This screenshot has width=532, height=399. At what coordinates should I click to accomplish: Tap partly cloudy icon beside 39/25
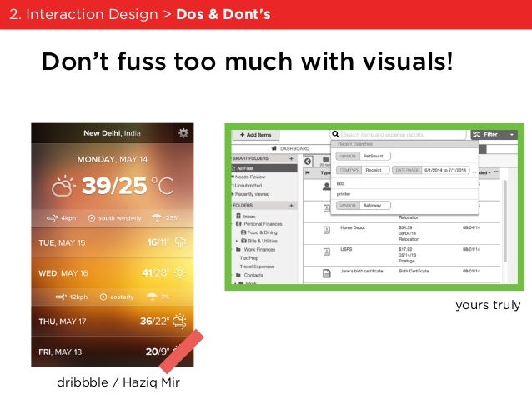63,186
